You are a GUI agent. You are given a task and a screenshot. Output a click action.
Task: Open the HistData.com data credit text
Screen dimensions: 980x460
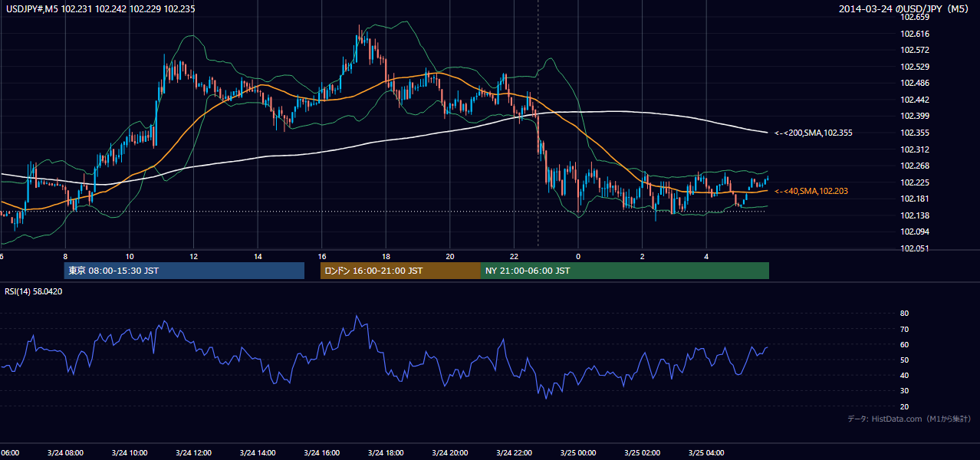[909, 419]
